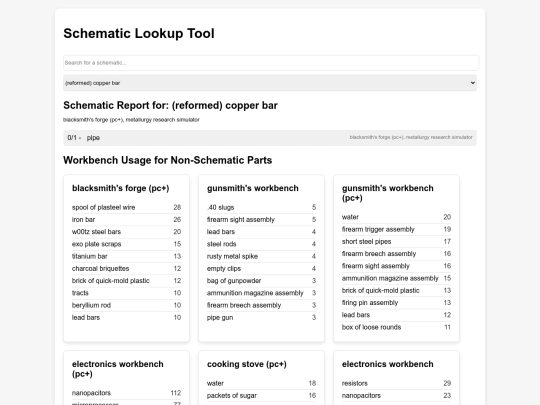
Task: Click the 'cooking stove (pc+)' card heading
Action: (x=247, y=364)
